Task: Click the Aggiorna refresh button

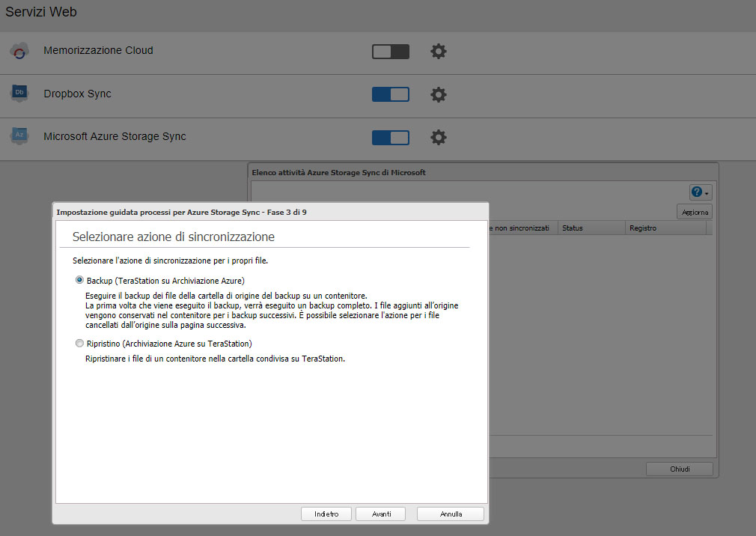Action: coord(694,213)
